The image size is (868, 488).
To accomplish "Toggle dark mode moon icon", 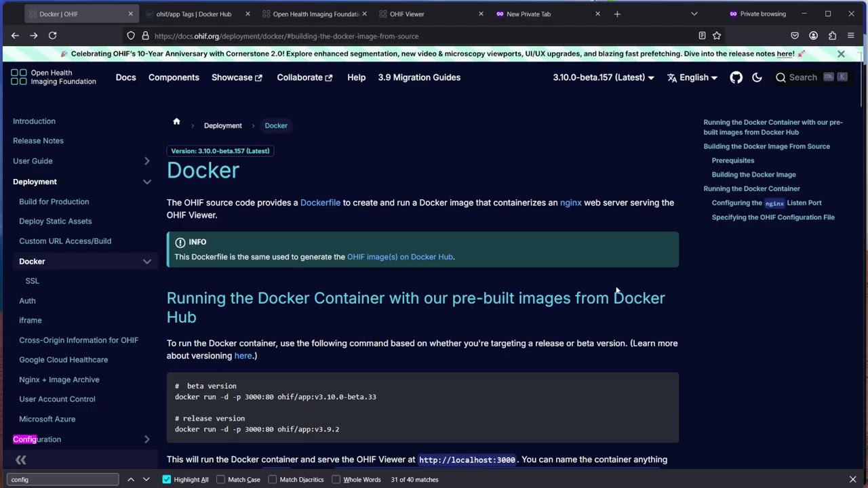I will (757, 77).
